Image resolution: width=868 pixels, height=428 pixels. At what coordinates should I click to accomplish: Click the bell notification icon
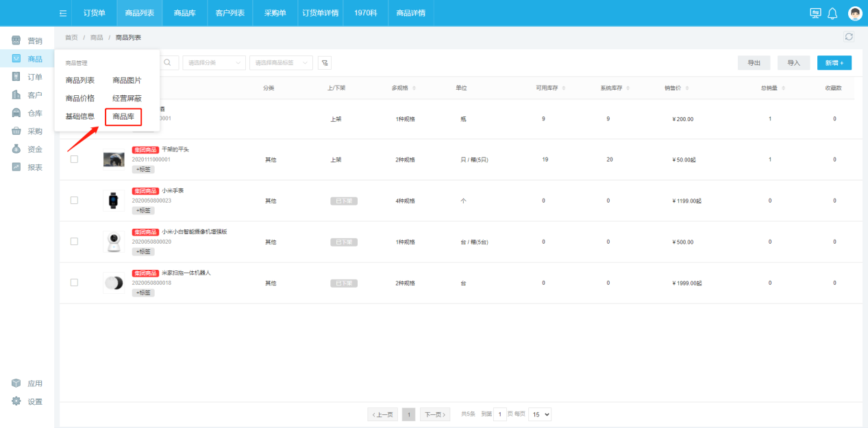pyautogui.click(x=831, y=12)
